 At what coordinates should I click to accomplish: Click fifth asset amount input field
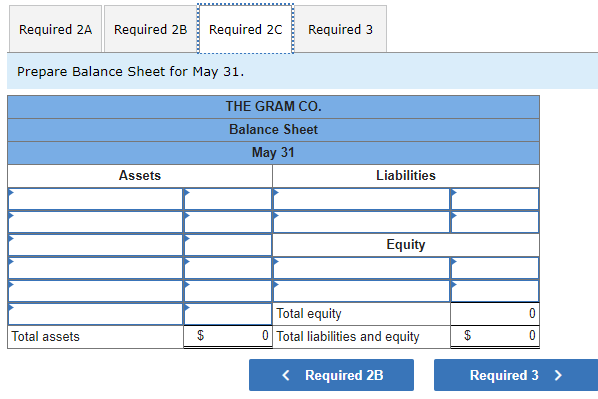point(228,291)
